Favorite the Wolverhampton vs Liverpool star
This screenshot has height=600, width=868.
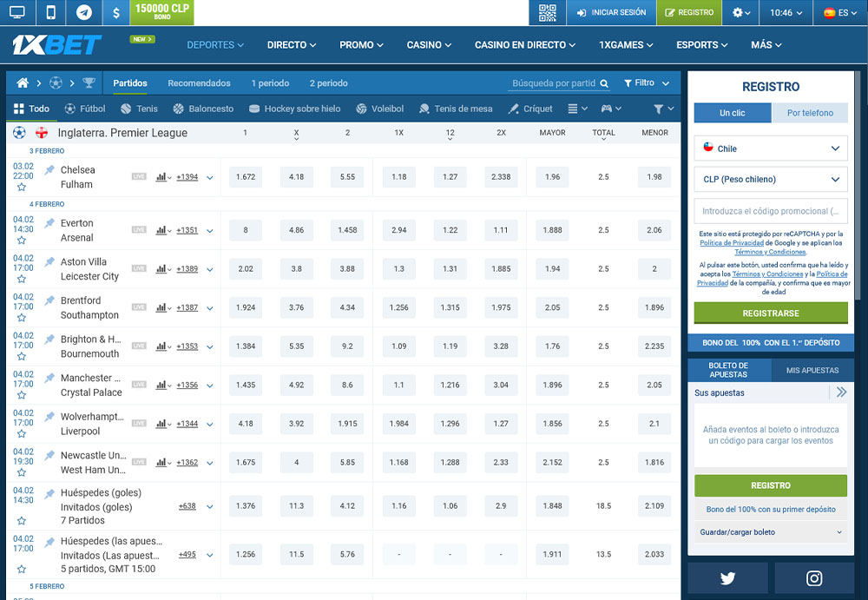point(22,434)
